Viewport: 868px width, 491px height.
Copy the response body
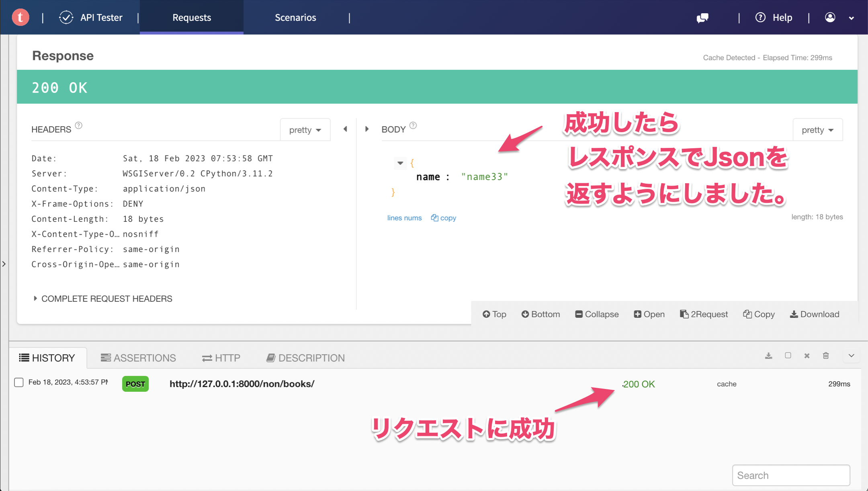click(x=758, y=314)
